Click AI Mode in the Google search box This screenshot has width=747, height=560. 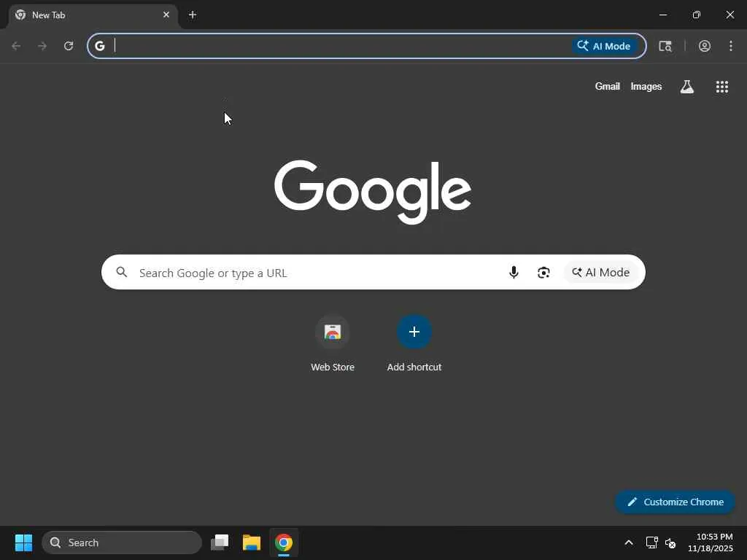601,273
